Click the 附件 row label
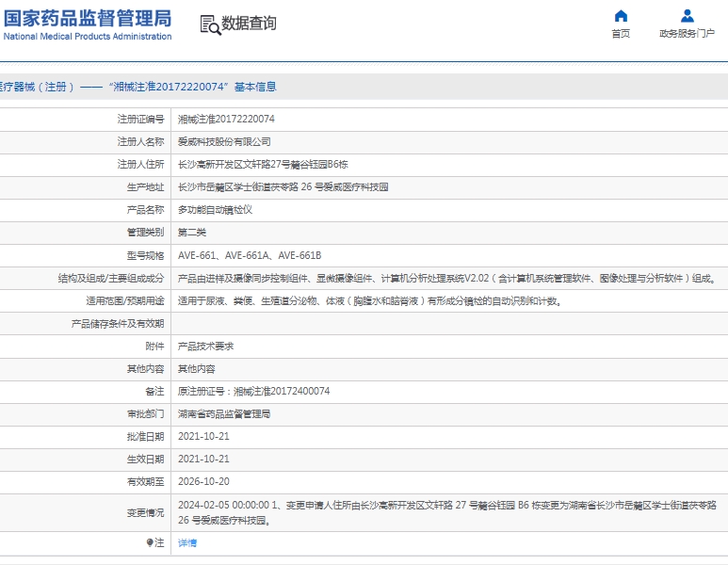The height and width of the screenshot is (565, 728). coord(154,347)
